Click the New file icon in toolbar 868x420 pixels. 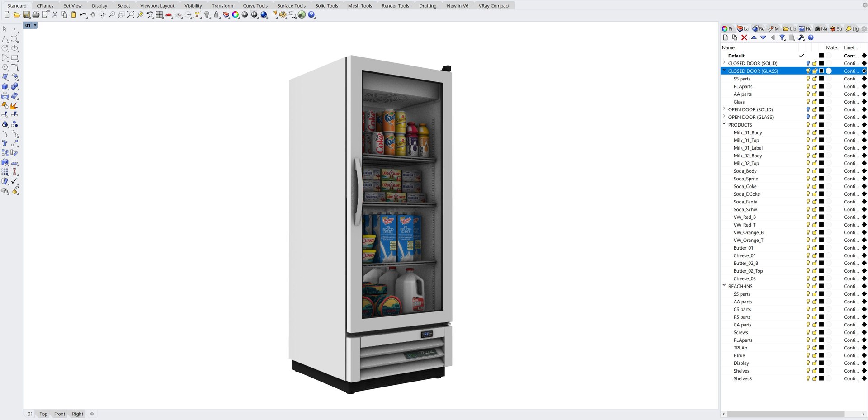[7, 15]
